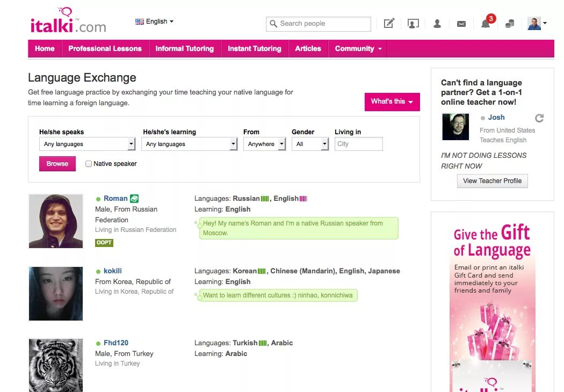Click Fhd120's Turkish level bars
The image size is (564, 392).
tap(263, 343)
